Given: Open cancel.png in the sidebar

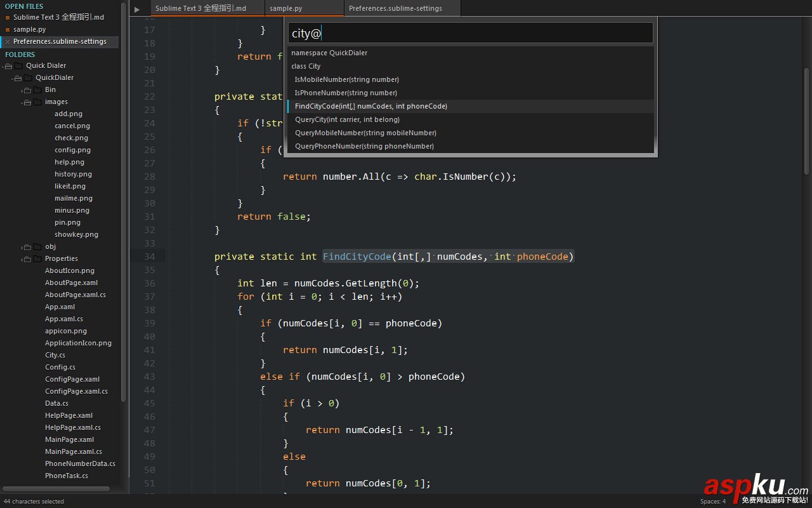Looking at the screenshot, I should pos(72,126).
